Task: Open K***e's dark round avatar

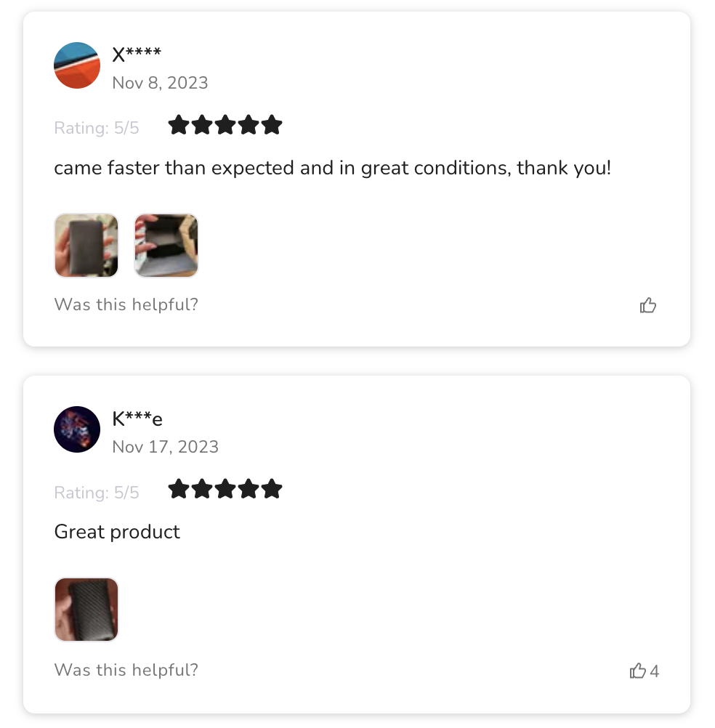Action: click(77, 429)
